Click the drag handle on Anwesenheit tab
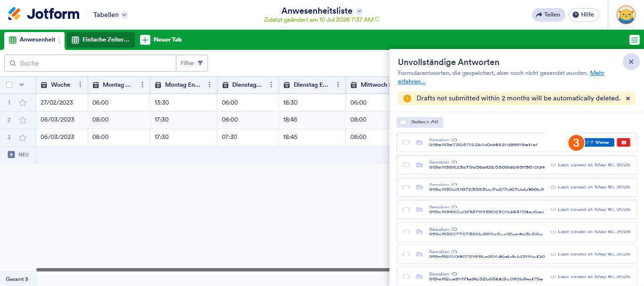The width and height of the screenshot is (644, 286). tap(59, 40)
